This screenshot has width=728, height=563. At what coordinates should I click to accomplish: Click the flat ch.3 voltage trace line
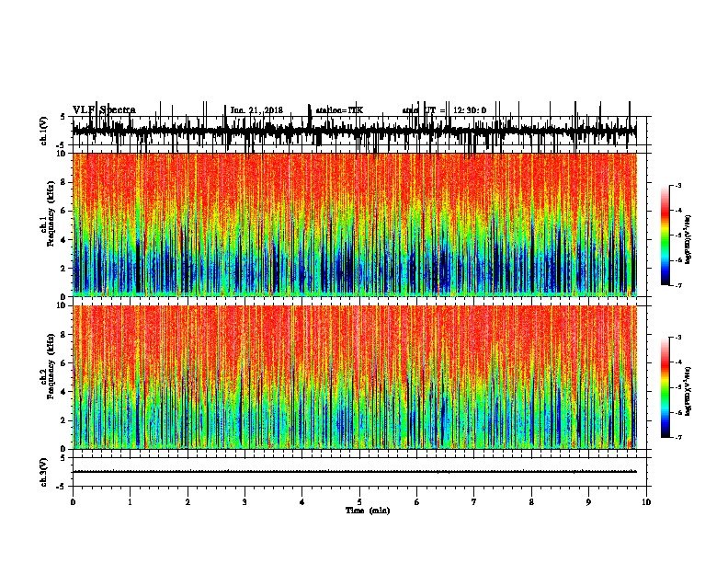pos(354,472)
